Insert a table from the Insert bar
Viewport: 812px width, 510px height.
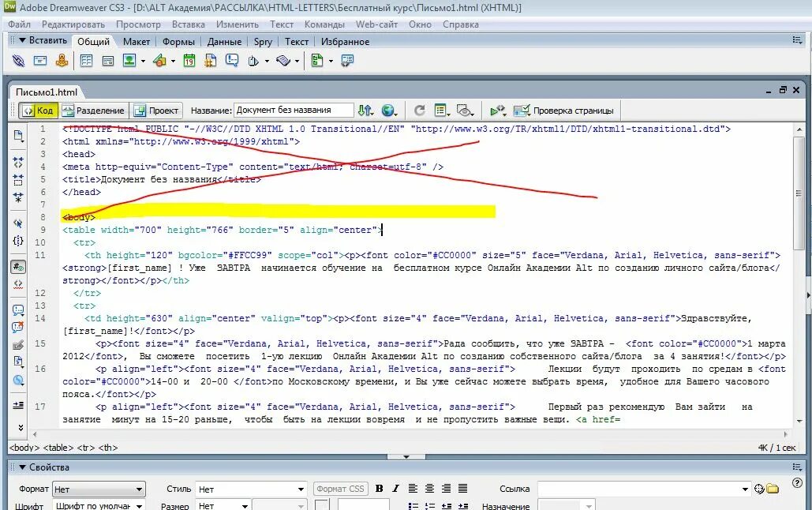(x=86, y=61)
